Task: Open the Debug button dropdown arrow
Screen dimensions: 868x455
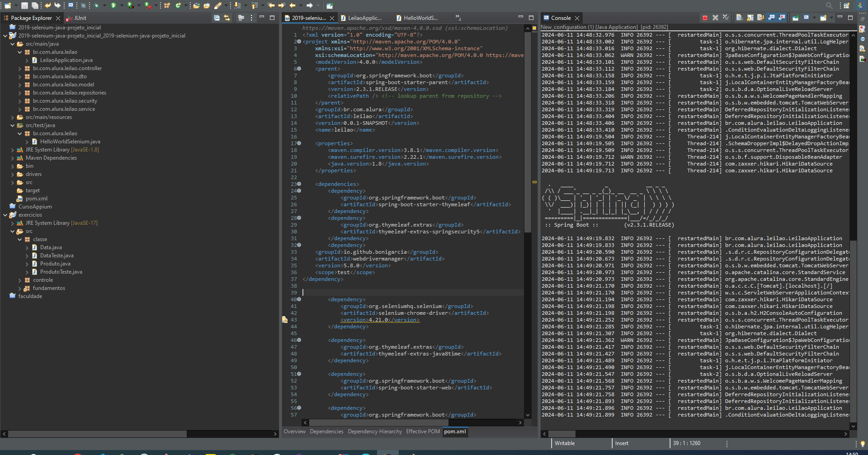Action: [104, 5]
